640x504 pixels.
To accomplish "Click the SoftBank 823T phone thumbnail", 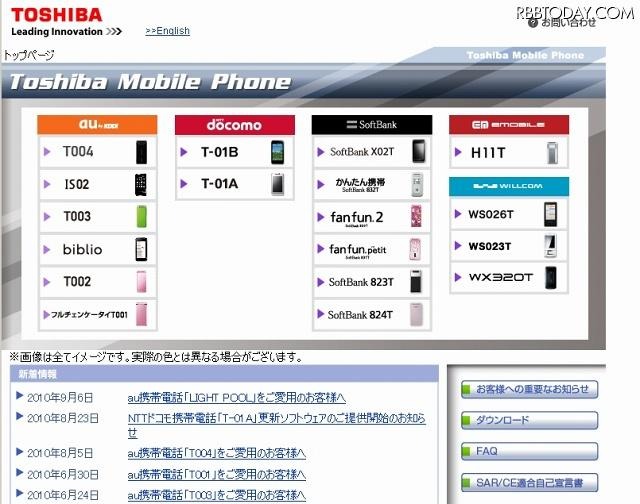I will coord(416,281).
